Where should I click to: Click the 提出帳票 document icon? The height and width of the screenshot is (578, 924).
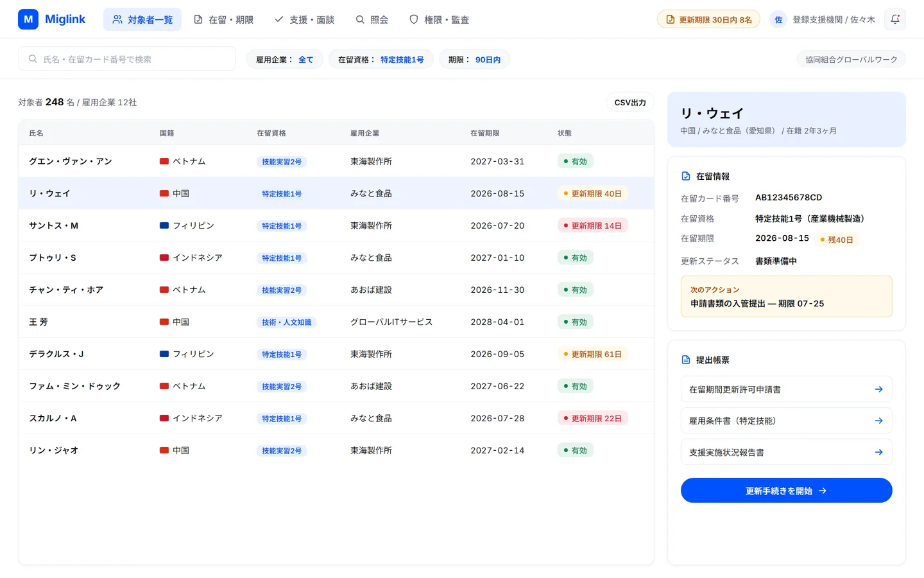coord(686,360)
